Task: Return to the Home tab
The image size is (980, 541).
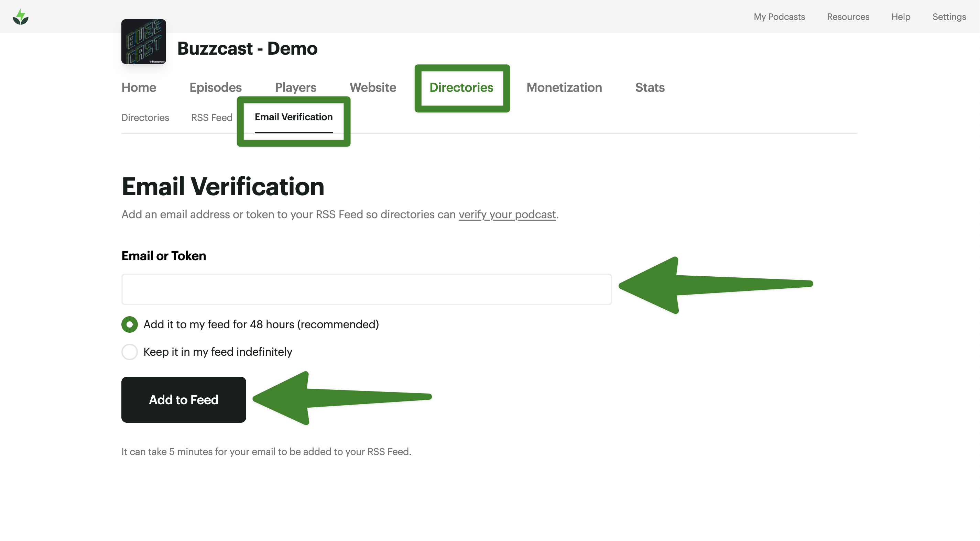Action: [x=139, y=87]
